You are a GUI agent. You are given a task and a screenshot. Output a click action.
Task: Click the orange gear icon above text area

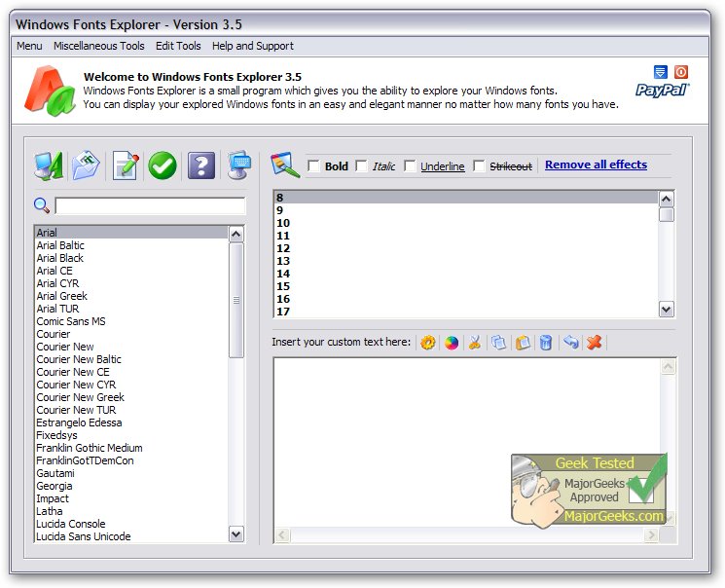pyautogui.click(x=427, y=343)
